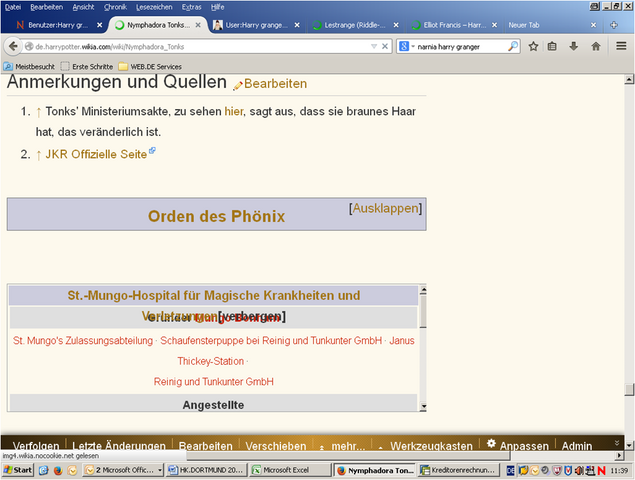This screenshot has height=480, width=635.
Task: Open Erste Schritte bookmark
Action: click(87, 66)
